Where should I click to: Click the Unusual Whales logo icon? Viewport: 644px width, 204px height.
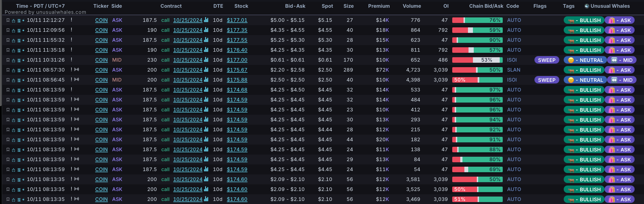587,6
